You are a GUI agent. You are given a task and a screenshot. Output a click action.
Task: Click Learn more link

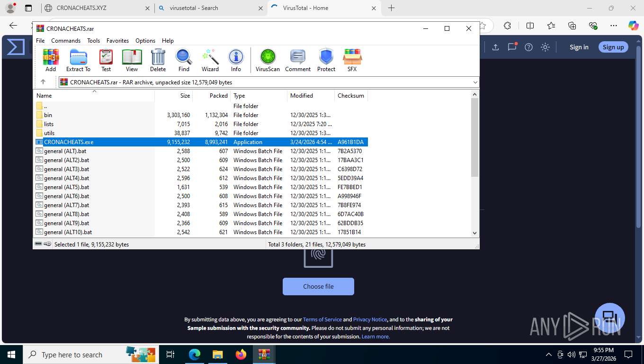(x=376, y=337)
